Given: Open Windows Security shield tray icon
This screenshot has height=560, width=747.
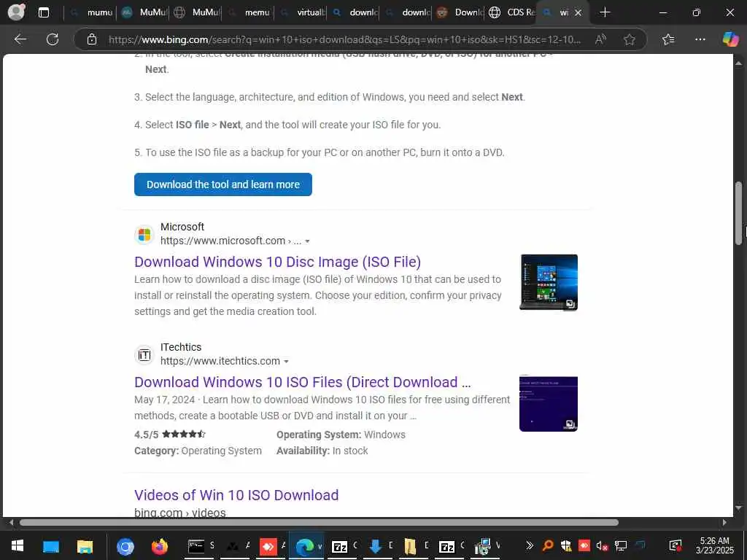Looking at the screenshot, I should (566, 545).
